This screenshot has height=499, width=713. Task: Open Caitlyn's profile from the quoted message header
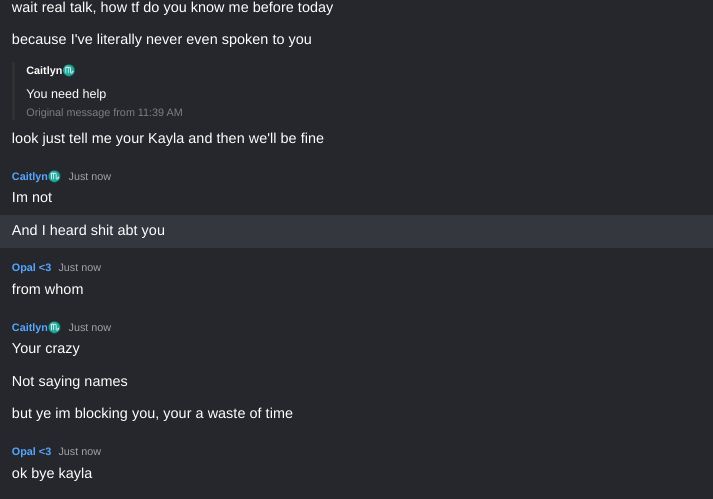[43, 71]
